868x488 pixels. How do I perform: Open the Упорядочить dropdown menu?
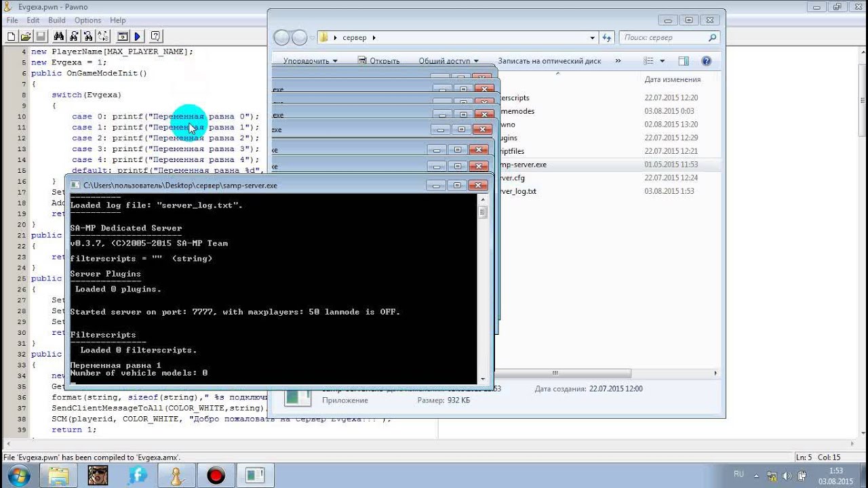310,61
